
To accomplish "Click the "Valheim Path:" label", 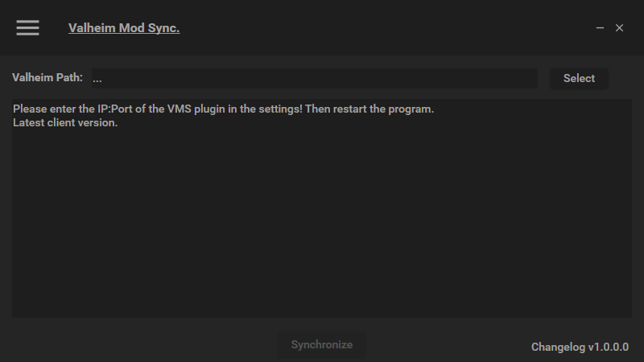I will coord(47,78).
